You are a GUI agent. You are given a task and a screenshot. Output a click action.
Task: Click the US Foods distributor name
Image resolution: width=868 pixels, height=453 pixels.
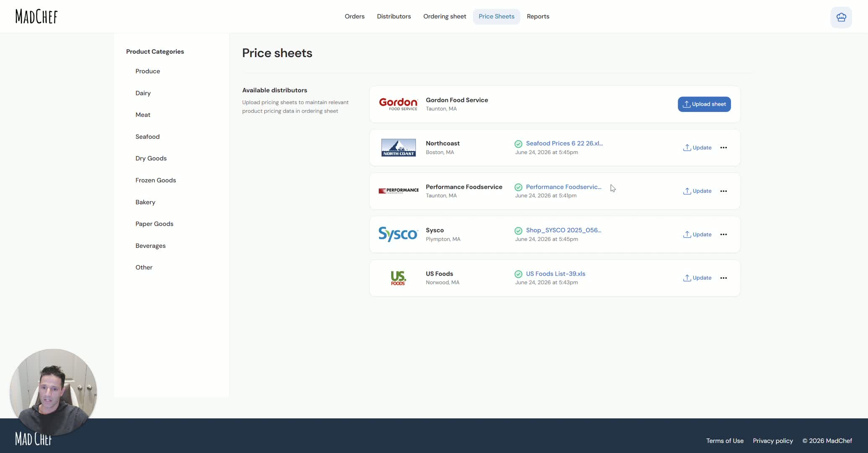439,273
